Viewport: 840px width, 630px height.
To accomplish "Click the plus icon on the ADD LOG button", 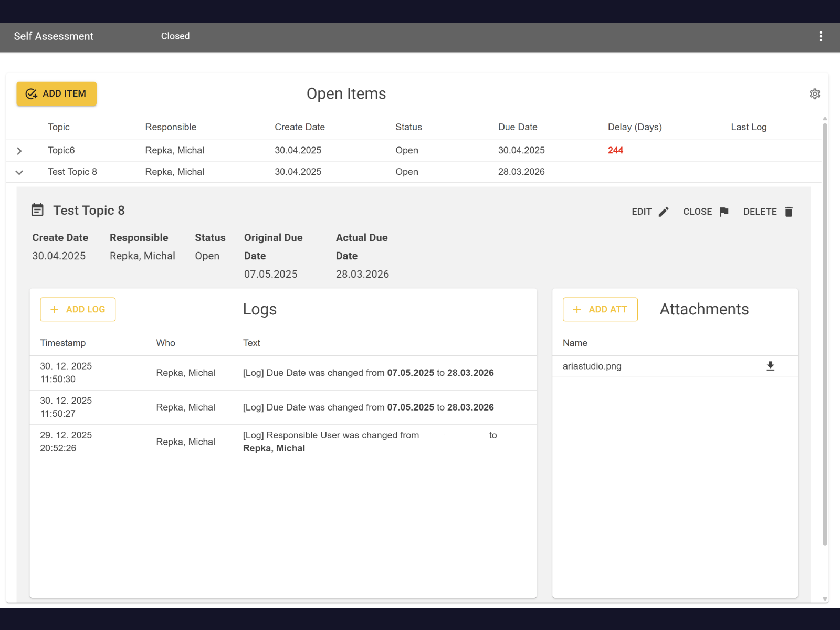I will tap(54, 309).
